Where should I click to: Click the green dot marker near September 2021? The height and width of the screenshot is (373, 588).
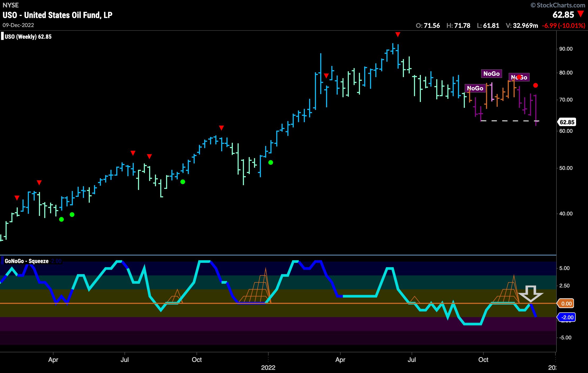pyautogui.click(x=183, y=182)
